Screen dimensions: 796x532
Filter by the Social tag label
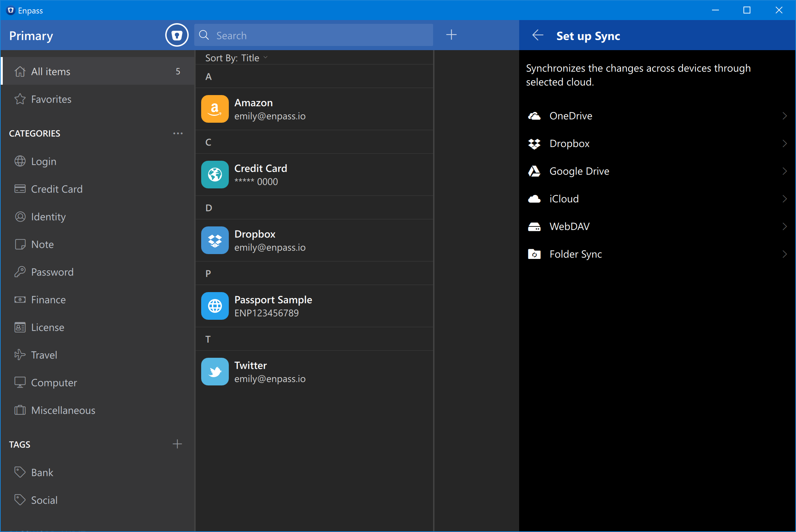[x=44, y=500]
